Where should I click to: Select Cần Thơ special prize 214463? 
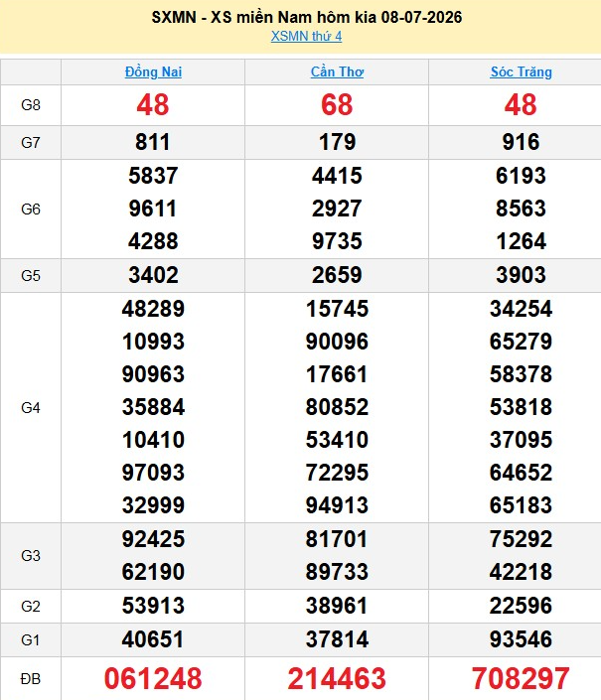click(337, 678)
